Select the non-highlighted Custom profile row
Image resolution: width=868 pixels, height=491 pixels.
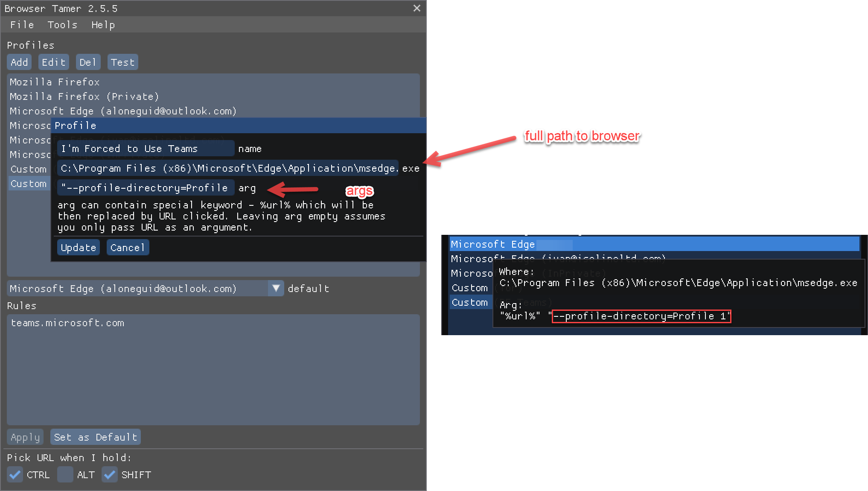click(x=29, y=169)
